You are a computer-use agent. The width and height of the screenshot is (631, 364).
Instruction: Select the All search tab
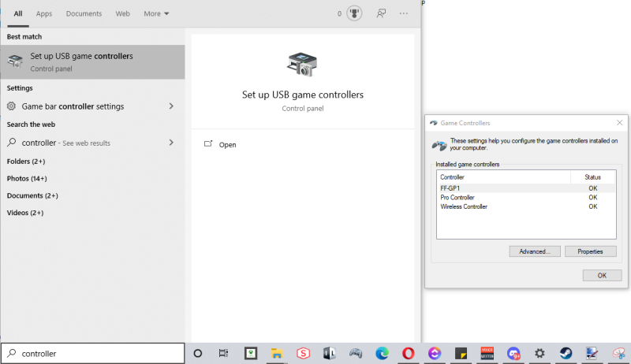pyautogui.click(x=18, y=13)
